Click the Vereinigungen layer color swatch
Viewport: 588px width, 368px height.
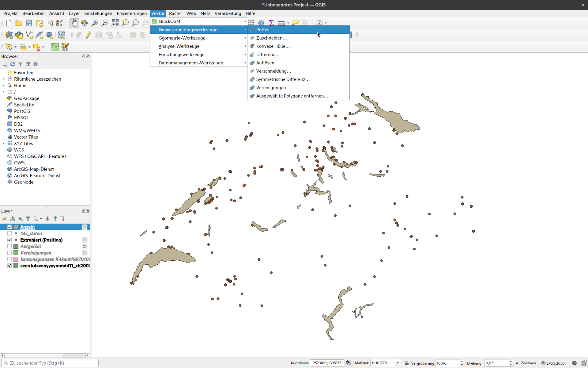click(x=16, y=253)
